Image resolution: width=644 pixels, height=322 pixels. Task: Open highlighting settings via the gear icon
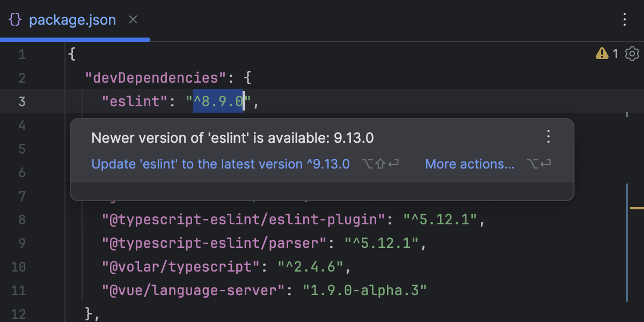(632, 54)
